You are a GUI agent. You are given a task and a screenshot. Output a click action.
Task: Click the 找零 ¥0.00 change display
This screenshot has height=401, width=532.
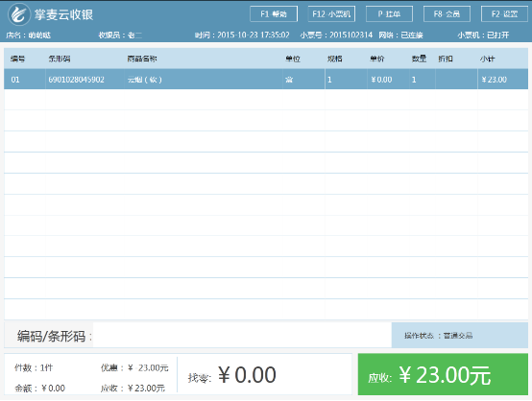[232, 375]
